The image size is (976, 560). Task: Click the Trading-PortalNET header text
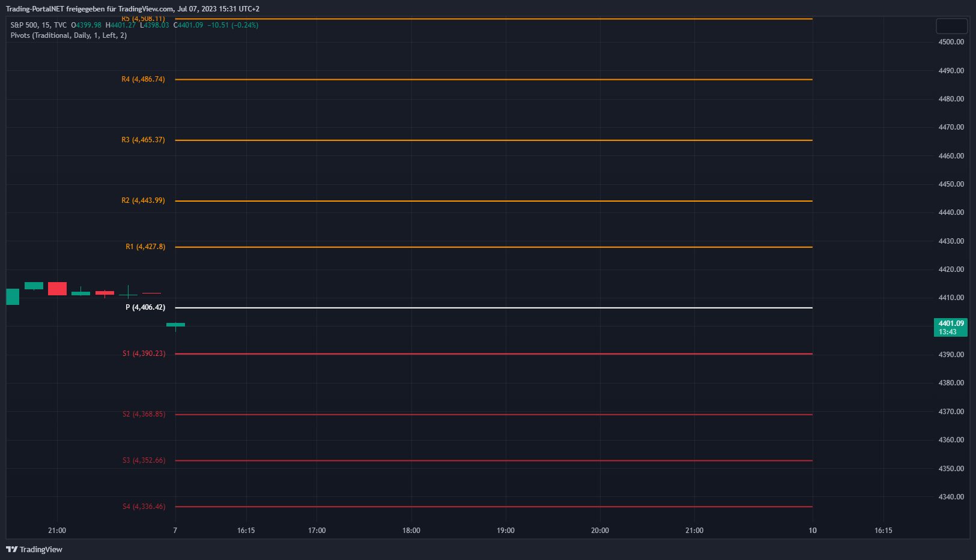tap(132, 9)
